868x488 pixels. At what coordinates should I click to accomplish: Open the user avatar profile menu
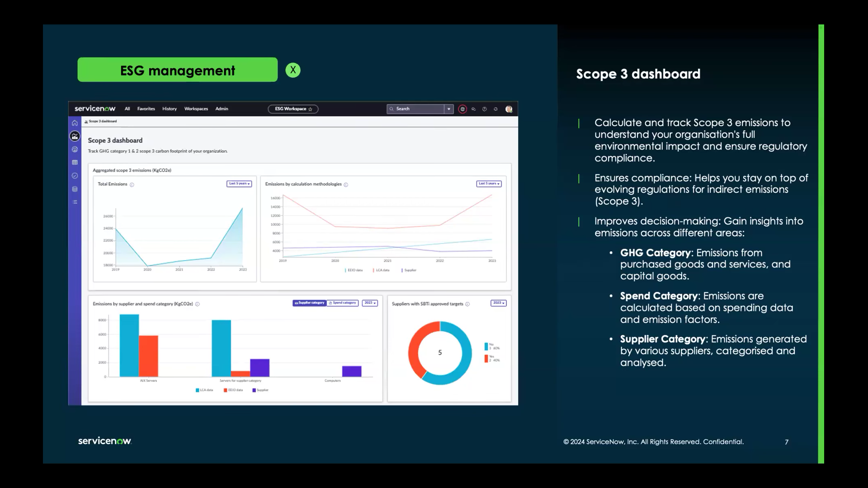click(509, 109)
